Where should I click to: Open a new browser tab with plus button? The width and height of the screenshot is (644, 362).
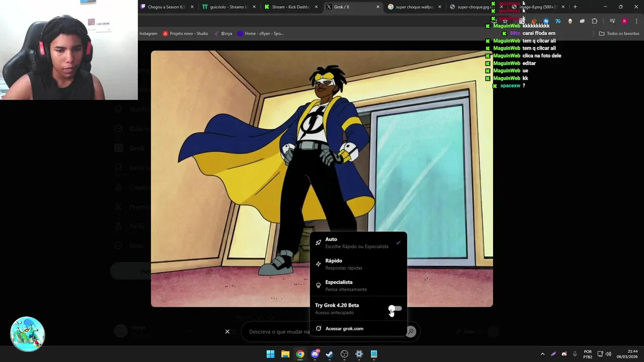pos(575,7)
